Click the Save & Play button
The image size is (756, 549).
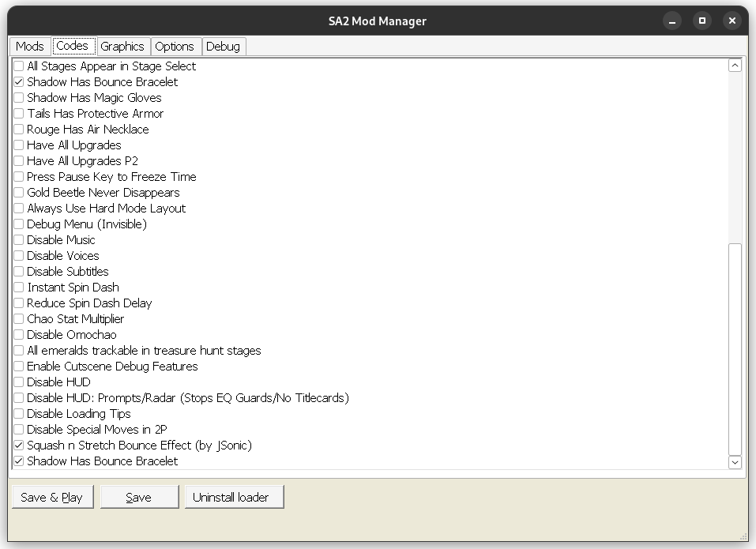click(x=52, y=497)
